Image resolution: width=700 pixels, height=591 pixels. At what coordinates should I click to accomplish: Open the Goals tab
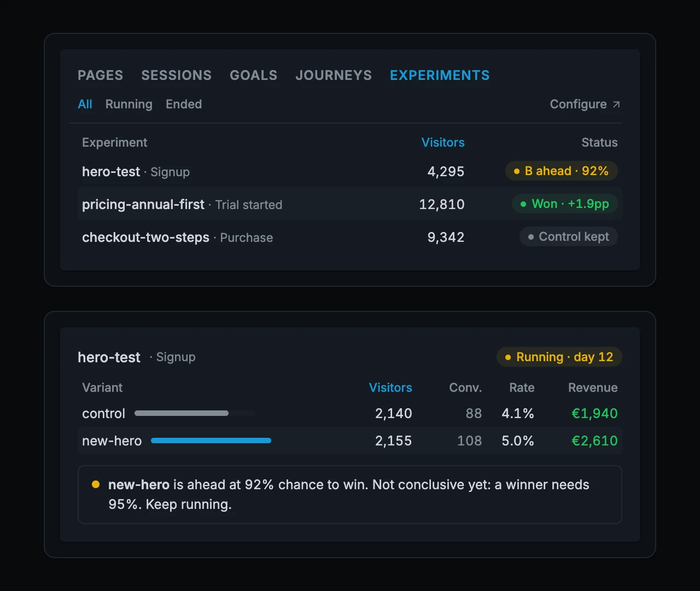tap(253, 75)
